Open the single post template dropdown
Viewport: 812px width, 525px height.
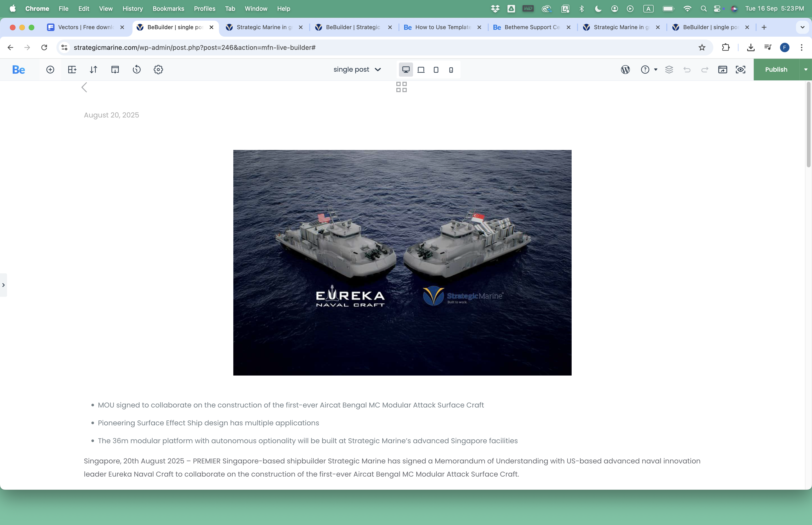pyautogui.click(x=357, y=70)
